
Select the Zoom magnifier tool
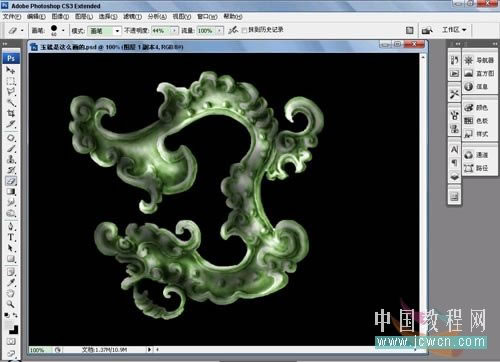pyautogui.click(x=11, y=304)
